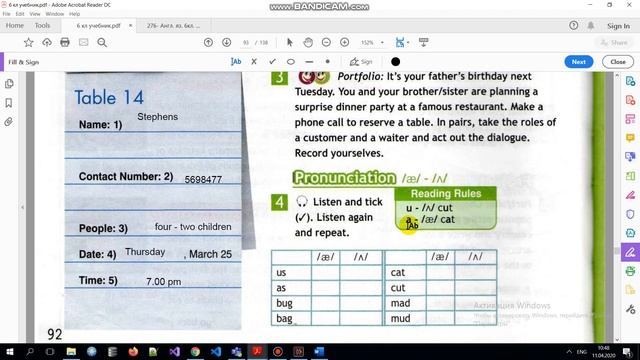The width and height of the screenshot is (640, 360).
Task: Select the Add Text tool
Action: 236,62
